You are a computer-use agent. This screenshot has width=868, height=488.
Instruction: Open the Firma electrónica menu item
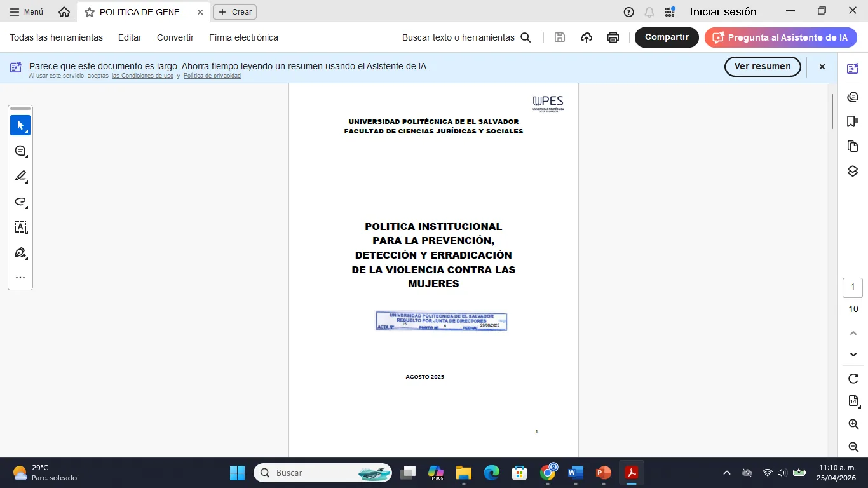point(243,37)
